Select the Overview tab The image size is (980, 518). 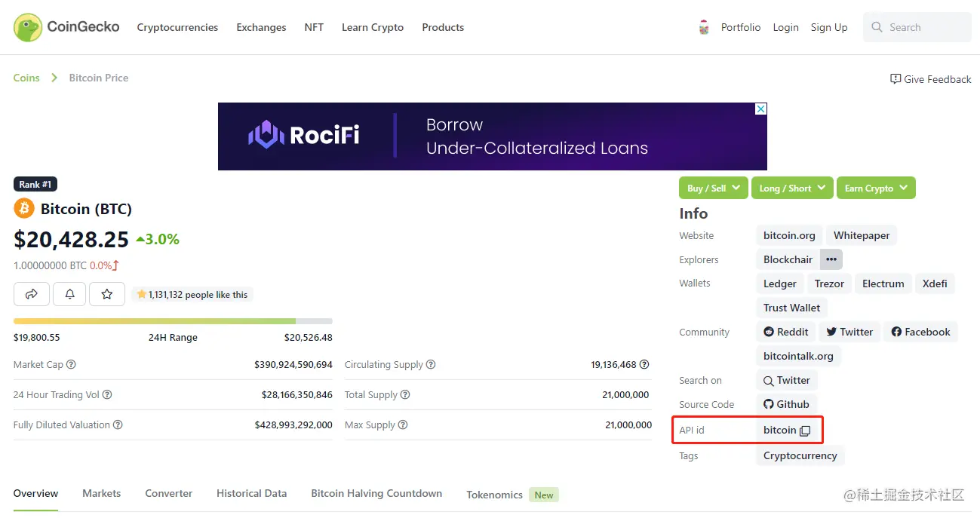click(35, 493)
